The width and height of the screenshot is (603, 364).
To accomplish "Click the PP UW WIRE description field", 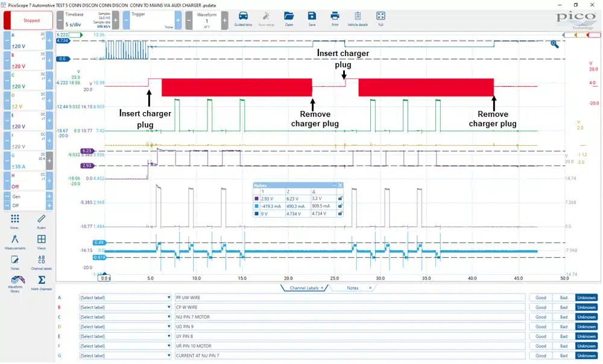I will tap(350, 298).
